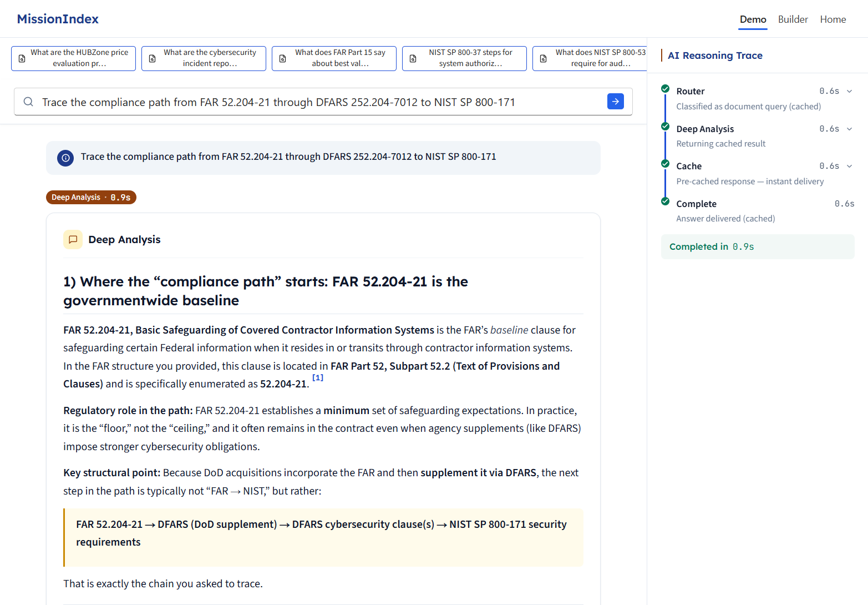Click the MissionIndex logo
Viewport: 868px width, 605px height.
58,19
